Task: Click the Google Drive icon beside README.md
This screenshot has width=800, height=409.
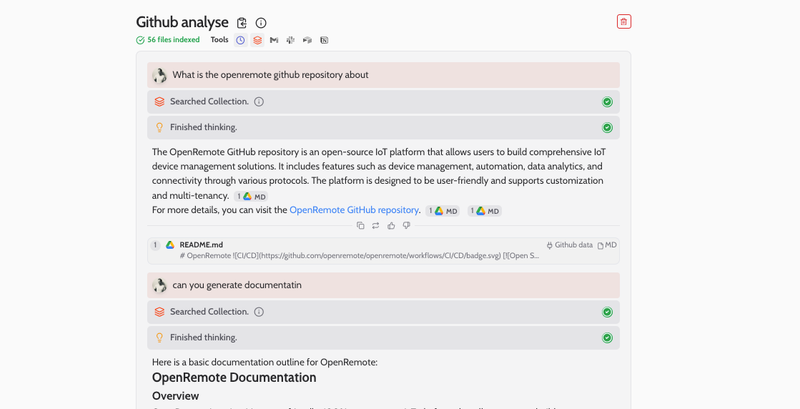Action: (x=170, y=245)
